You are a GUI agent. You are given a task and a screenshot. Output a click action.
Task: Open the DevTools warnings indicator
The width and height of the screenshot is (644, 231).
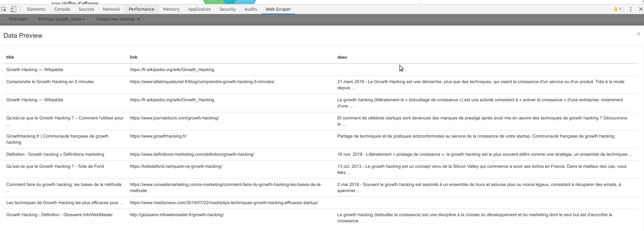click(617, 9)
